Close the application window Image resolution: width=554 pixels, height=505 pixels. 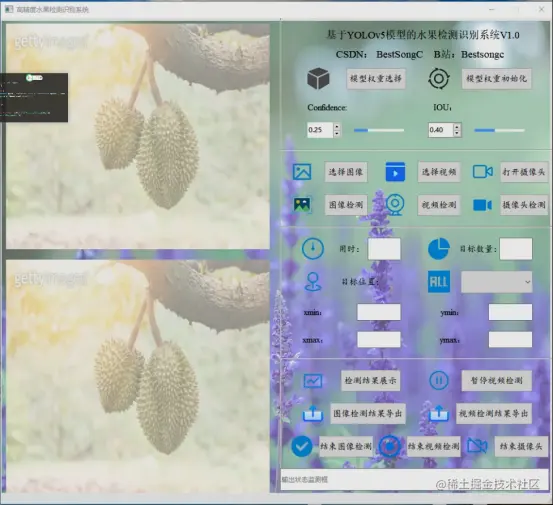[541, 10]
